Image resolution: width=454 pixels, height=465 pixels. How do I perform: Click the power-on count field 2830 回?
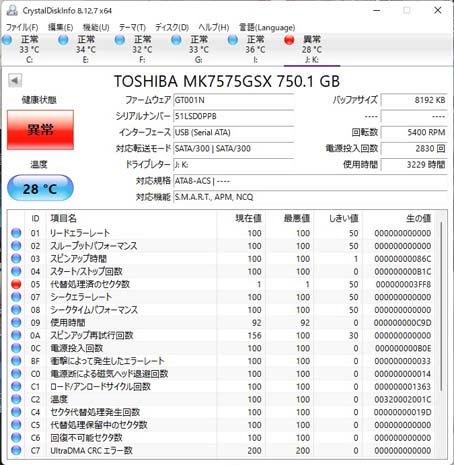[414, 148]
